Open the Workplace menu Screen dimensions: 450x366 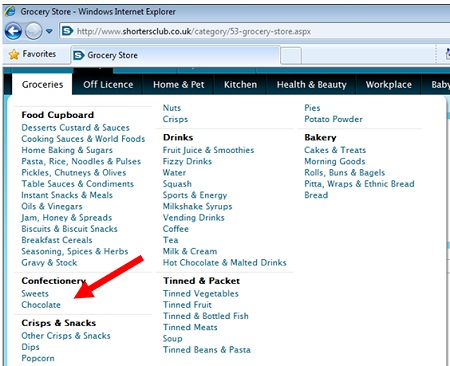[x=389, y=85]
